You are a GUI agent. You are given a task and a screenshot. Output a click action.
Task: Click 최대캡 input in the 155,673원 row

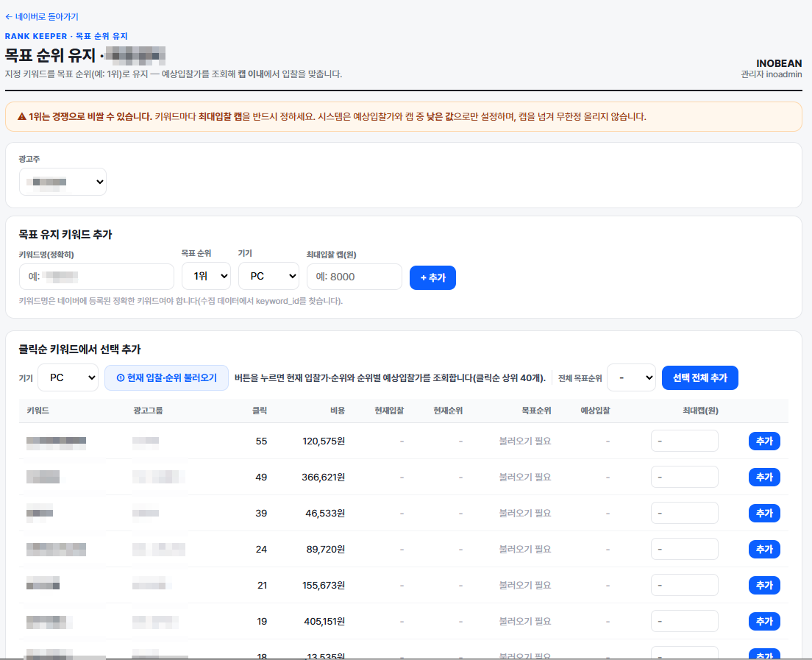pos(684,585)
